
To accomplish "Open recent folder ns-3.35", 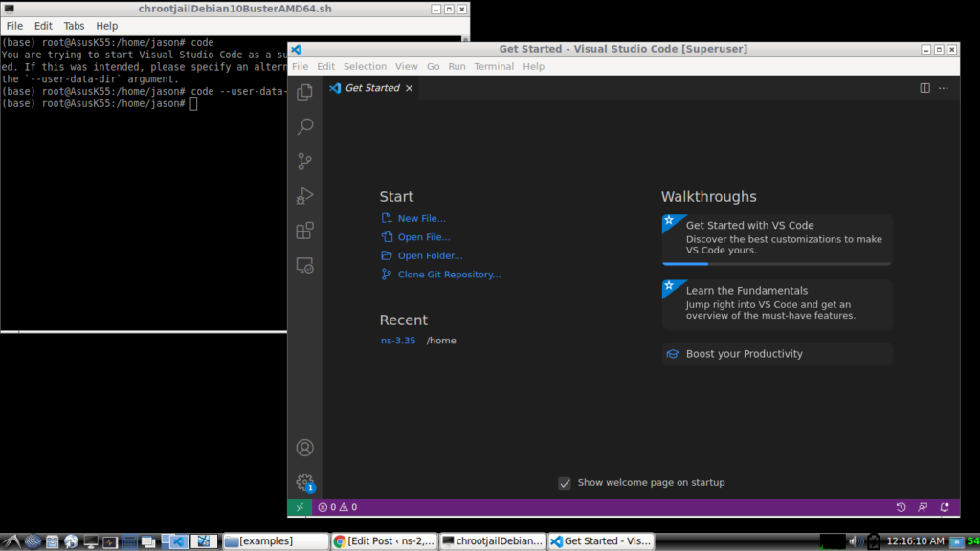I will click(397, 341).
